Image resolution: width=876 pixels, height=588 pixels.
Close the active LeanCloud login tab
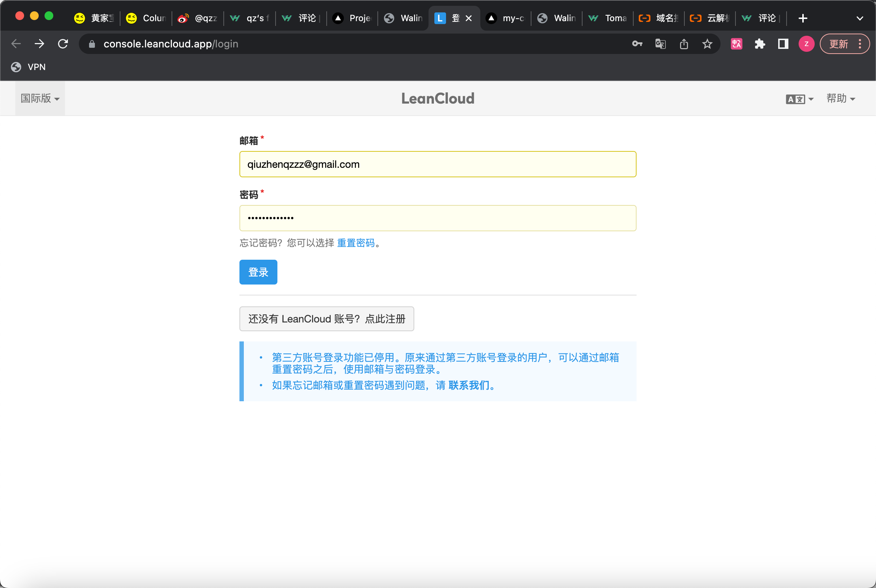[468, 18]
